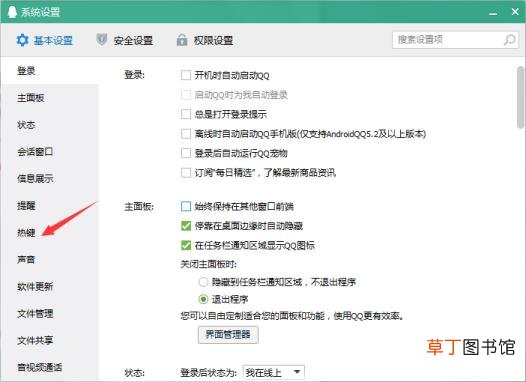Click the lock icon for 权限设置
Viewport: 526px width, 382px height.
(182, 40)
